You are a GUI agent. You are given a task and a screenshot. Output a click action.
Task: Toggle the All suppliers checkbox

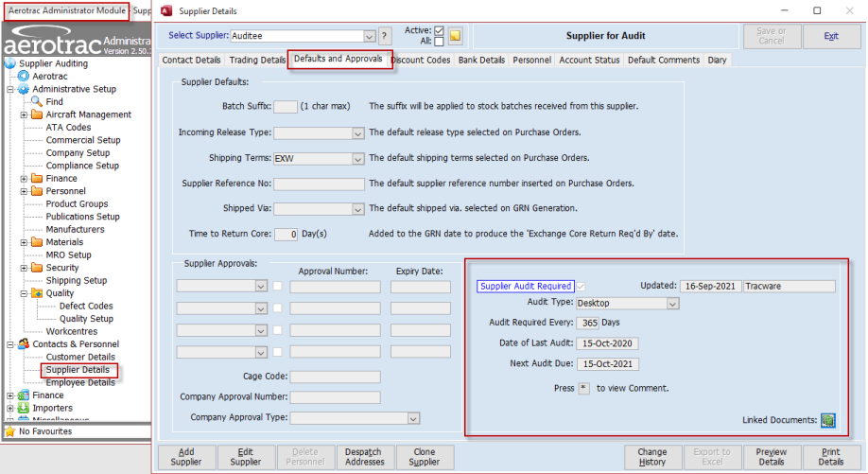[439, 42]
